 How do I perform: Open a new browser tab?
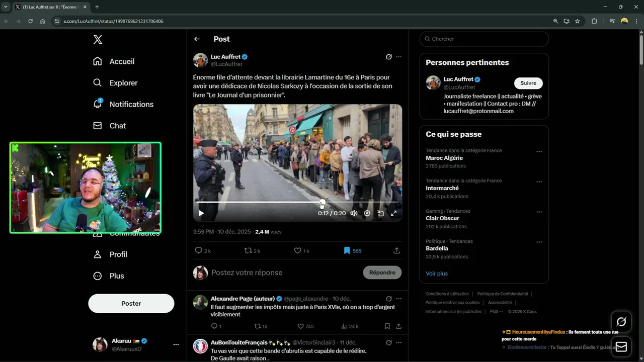coord(97,7)
